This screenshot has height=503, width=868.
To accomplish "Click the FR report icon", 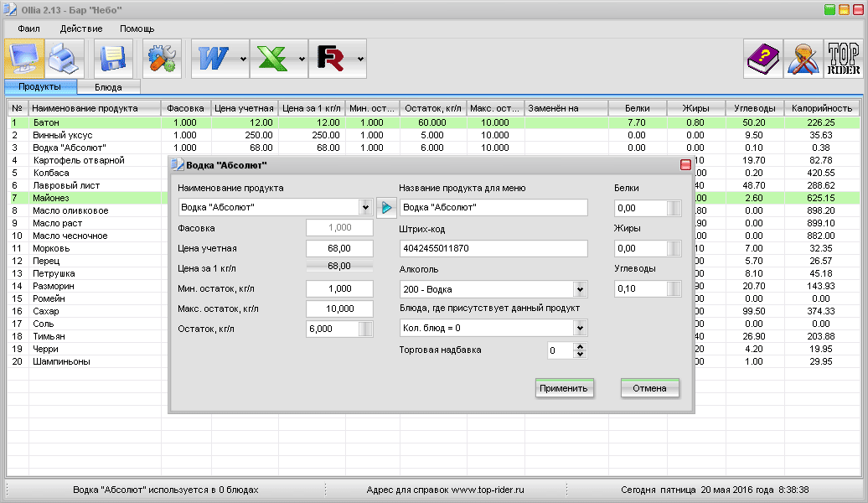I will (331, 60).
